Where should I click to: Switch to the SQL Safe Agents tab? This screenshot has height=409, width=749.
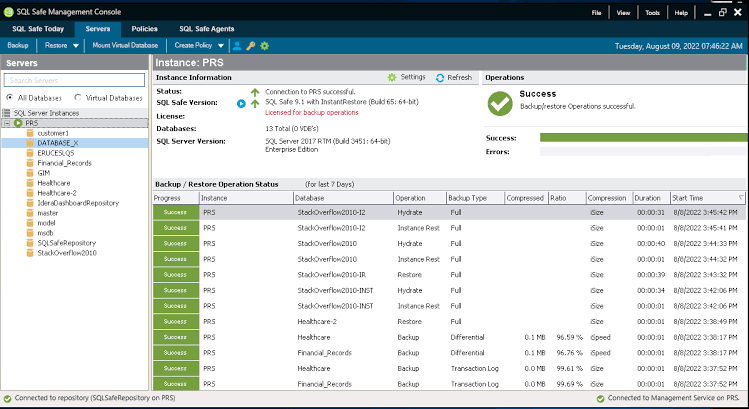click(206, 29)
